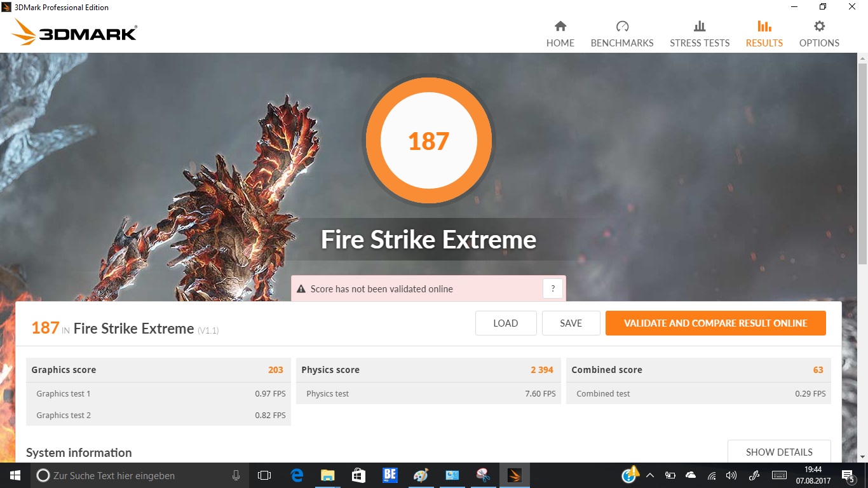This screenshot has height=488, width=868.
Task: Open File Explorer from the taskbar
Action: pyautogui.click(x=327, y=475)
